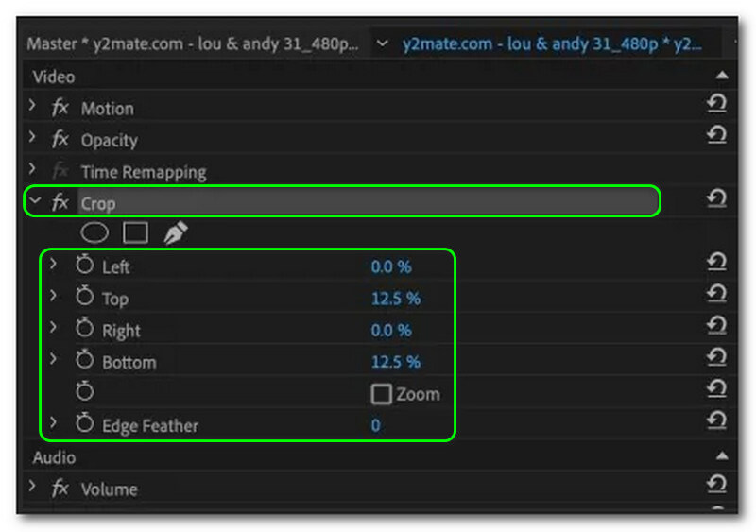This screenshot has width=756, height=532.
Task: Click the Bottom 12.5 % value
Action: pos(395,362)
